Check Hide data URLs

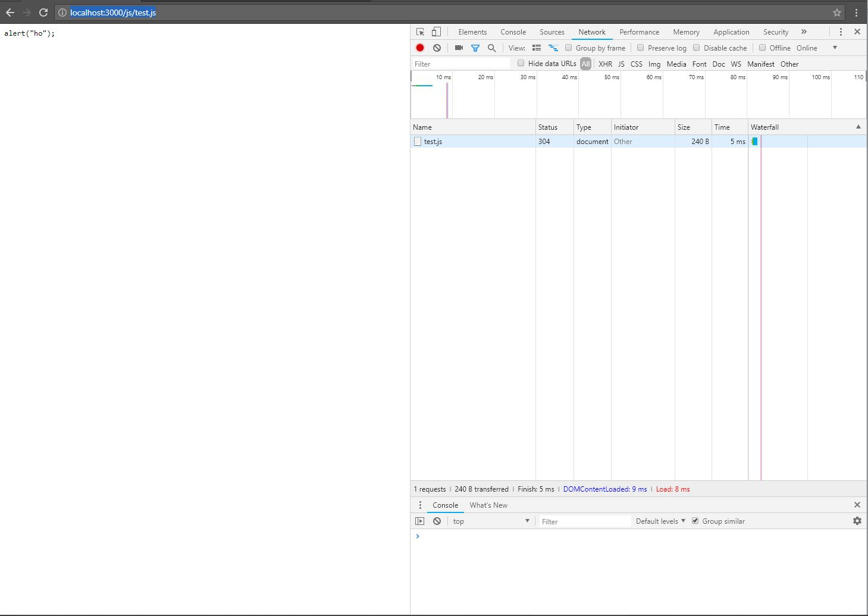[x=521, y=63]
